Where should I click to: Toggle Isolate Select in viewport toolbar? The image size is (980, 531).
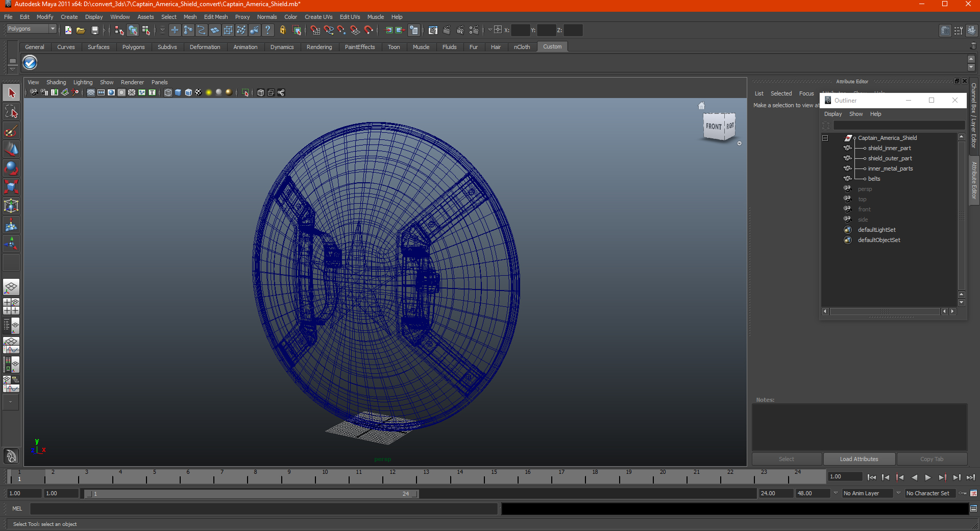tap(246, 92)
